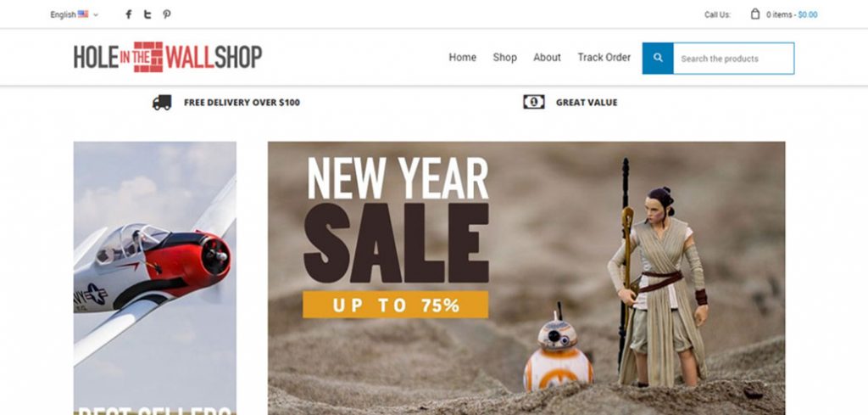Focus the Search the products field
The height and width of the screenshot is (415, 868).
[x=733, y=59]
